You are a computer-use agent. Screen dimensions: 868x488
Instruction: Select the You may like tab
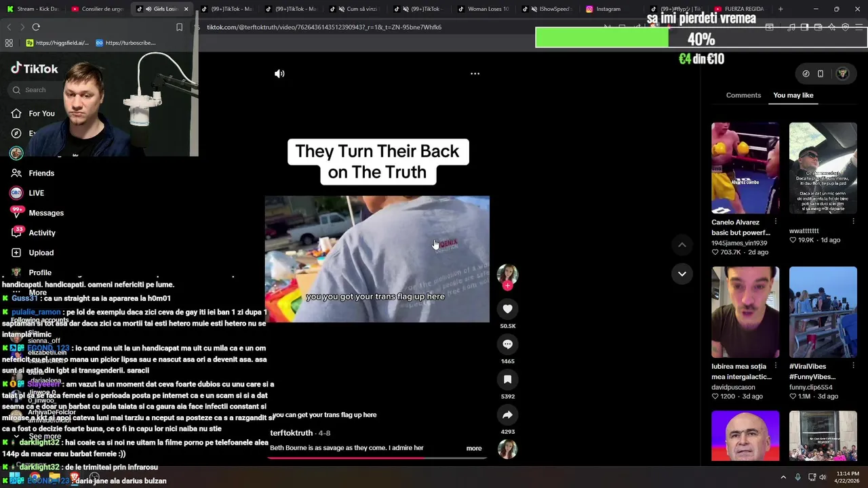coord(793,95)
